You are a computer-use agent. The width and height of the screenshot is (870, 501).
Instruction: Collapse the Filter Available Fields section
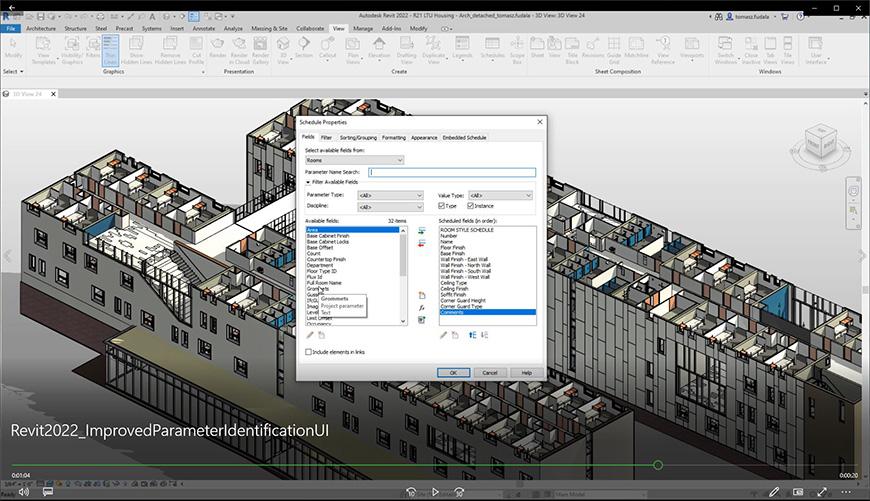308,182
